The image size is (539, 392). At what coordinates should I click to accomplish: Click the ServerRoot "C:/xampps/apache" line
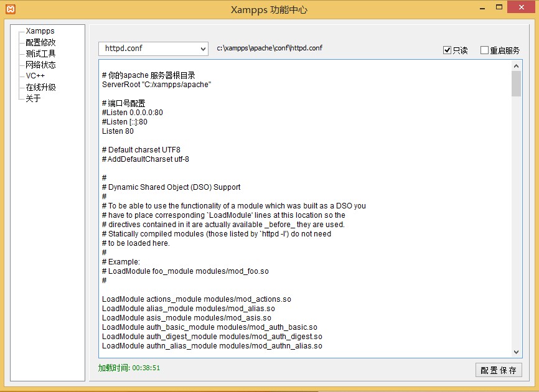point(157,85)
